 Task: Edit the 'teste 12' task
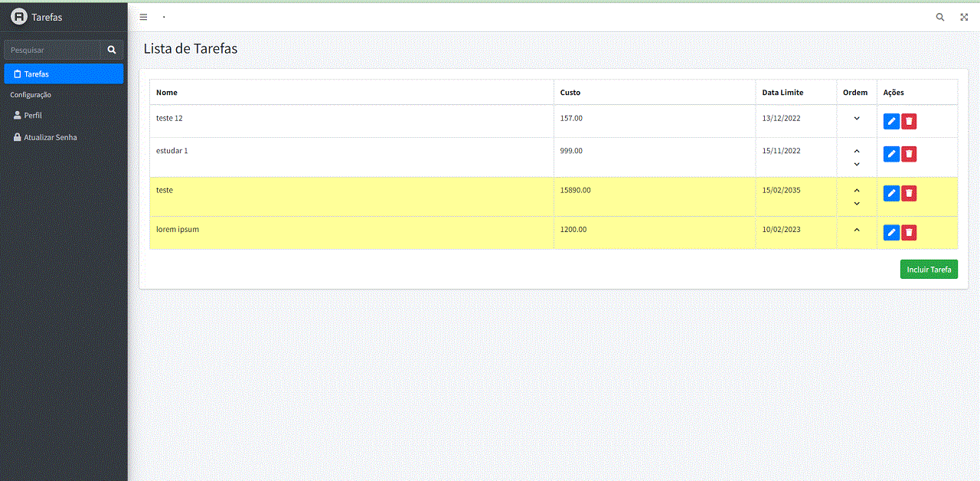click(891, 121)
